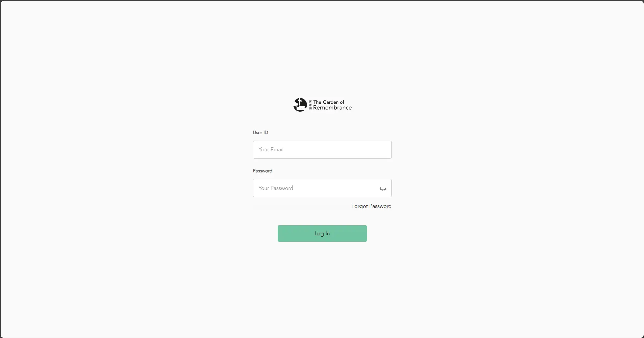644x338 pixels.
Task: Click the Your Password placeholder text
Action: click(275, 188)
